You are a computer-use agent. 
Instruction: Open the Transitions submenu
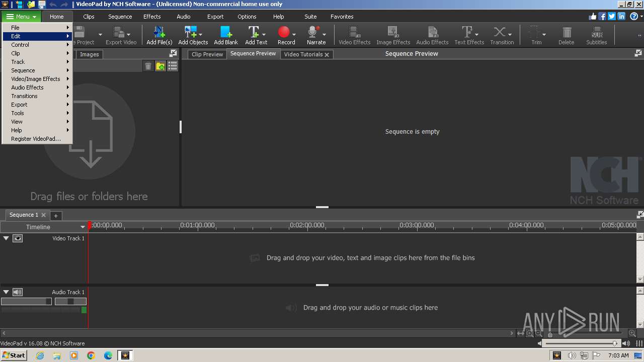(38, 96)
